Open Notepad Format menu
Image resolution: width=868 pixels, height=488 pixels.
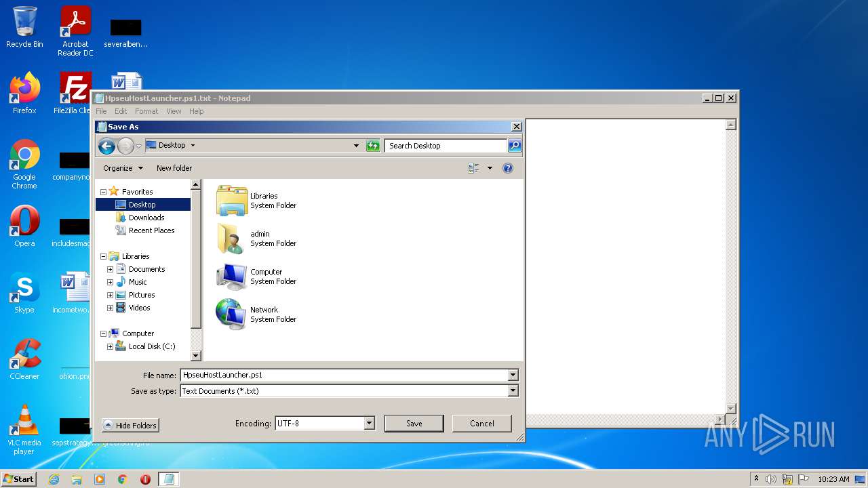(146, 111)
